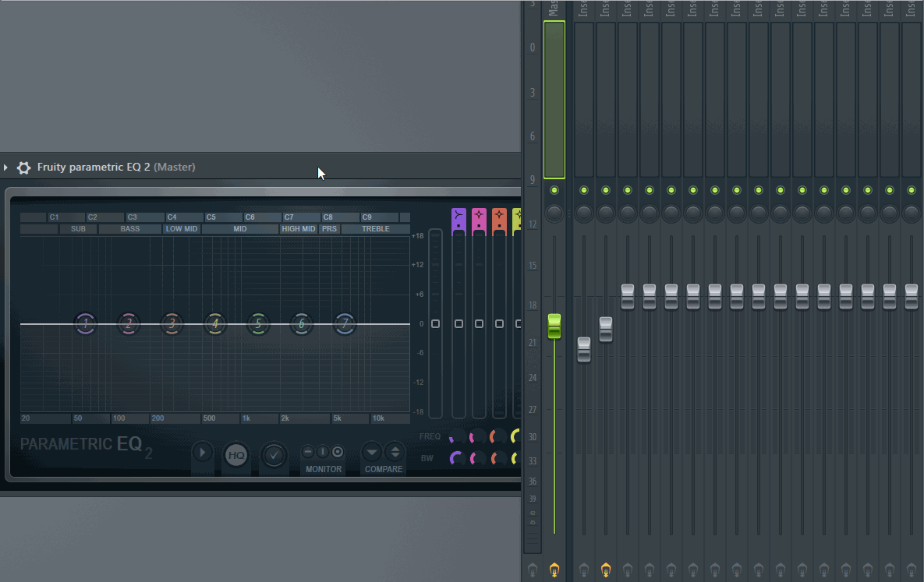Click the purple band level slider handle
The image size is (924, 582).
(x=458, y=323)
